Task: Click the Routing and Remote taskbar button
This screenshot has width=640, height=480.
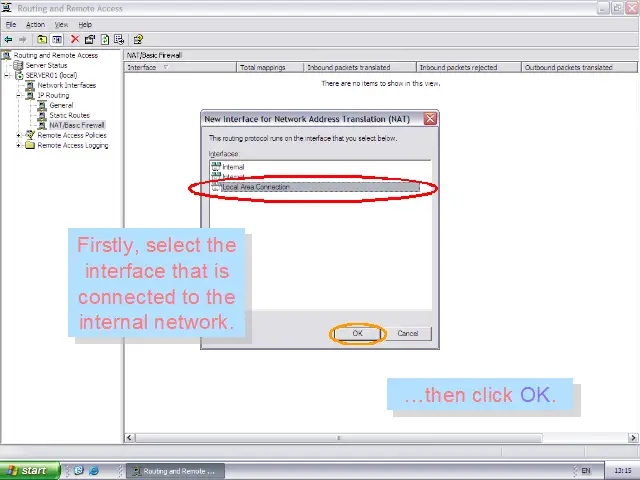Action: click(x=176, y=471)
